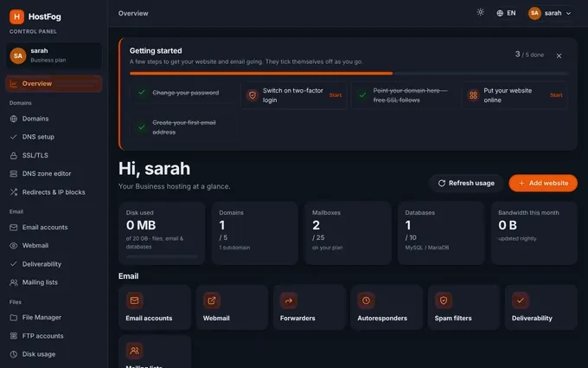The image size is (588, 368).
Task: Open Redirects & IP blocks
Action: tap(54, 192)
